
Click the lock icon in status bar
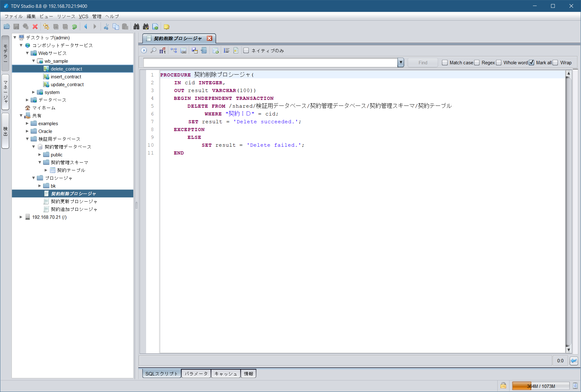click(503, 385)
